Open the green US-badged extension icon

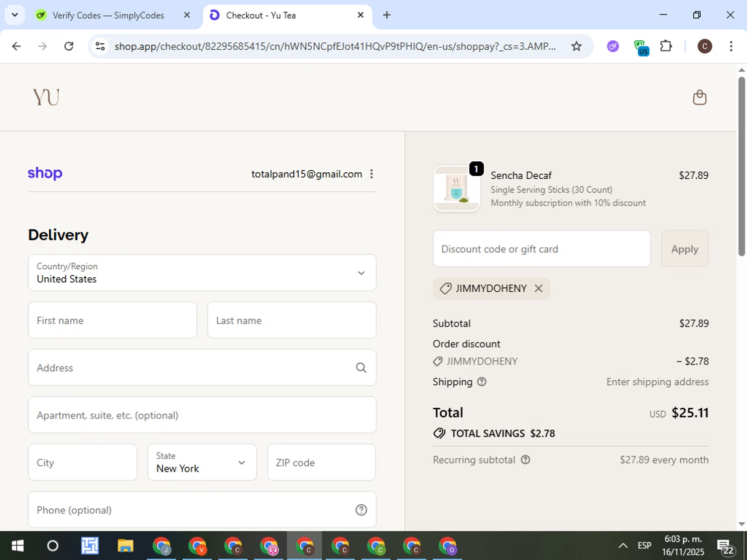tap(640, 48)
